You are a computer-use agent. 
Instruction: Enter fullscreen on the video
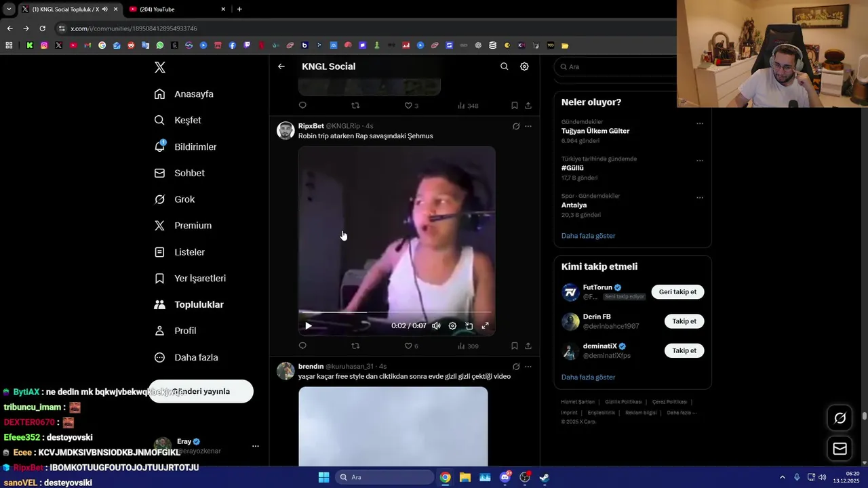click(x=485, y=326)
